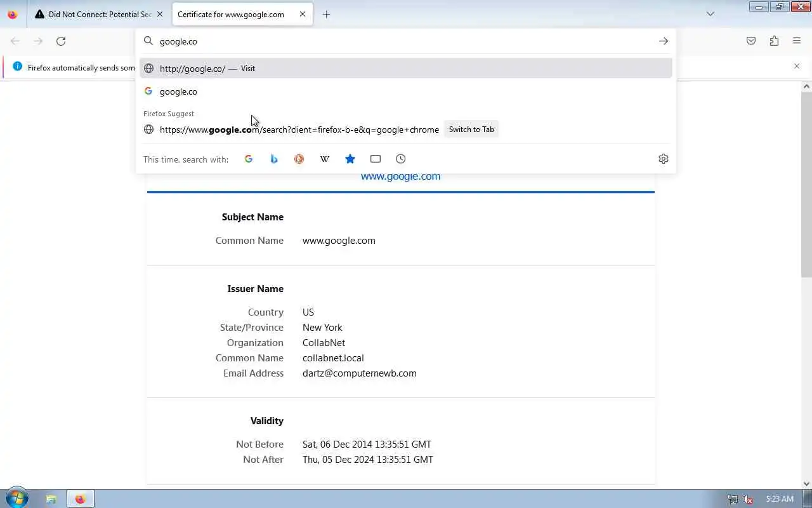Open a new tab with plus button
The image size is (812, 508).
click(x=326, y=14)
